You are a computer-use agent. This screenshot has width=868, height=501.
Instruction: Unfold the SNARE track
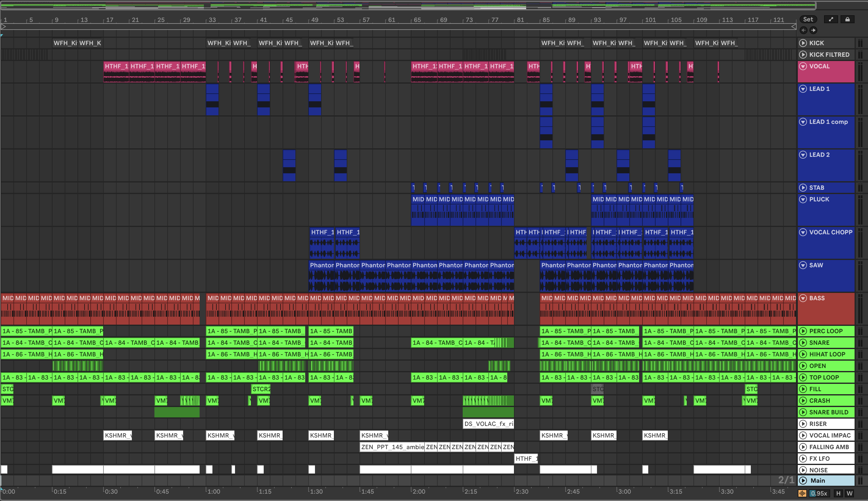803,343
